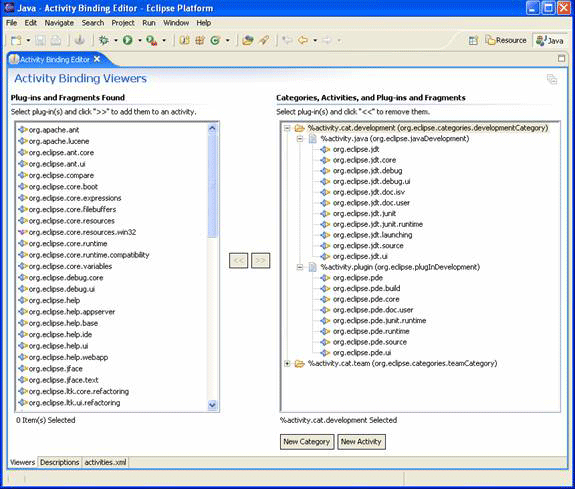Maximize the editor area icon
The width and height of the screenshot is (575, 489).
(561, 58)
